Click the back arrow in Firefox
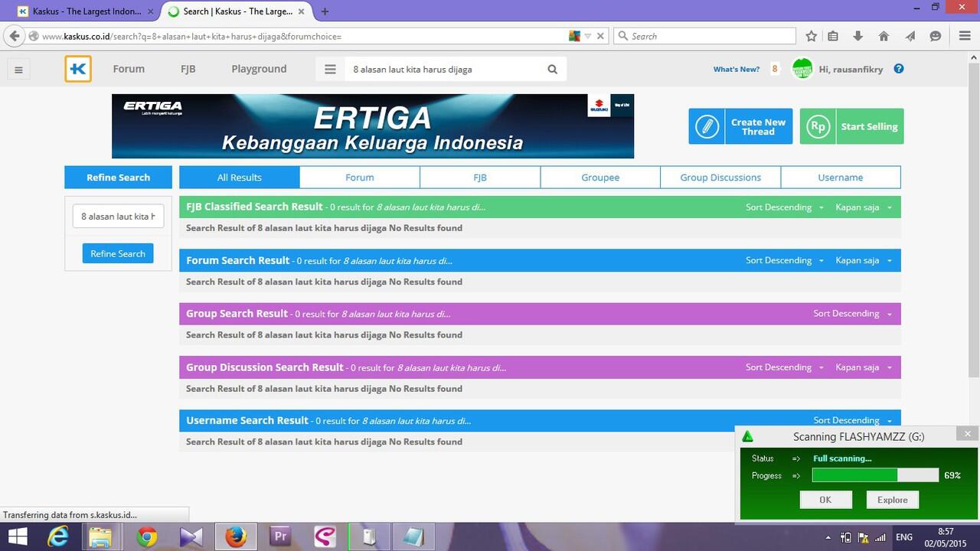This screenshot has width=980, height=551. [x=14, y=36]
